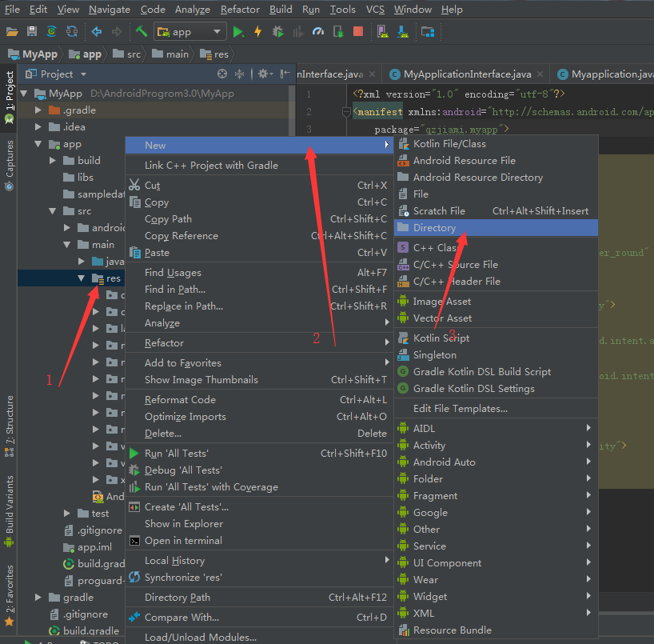Expand the .idea folder node
Screen dimensions: 654x644
pyautogui.click(x=38, y=127)
